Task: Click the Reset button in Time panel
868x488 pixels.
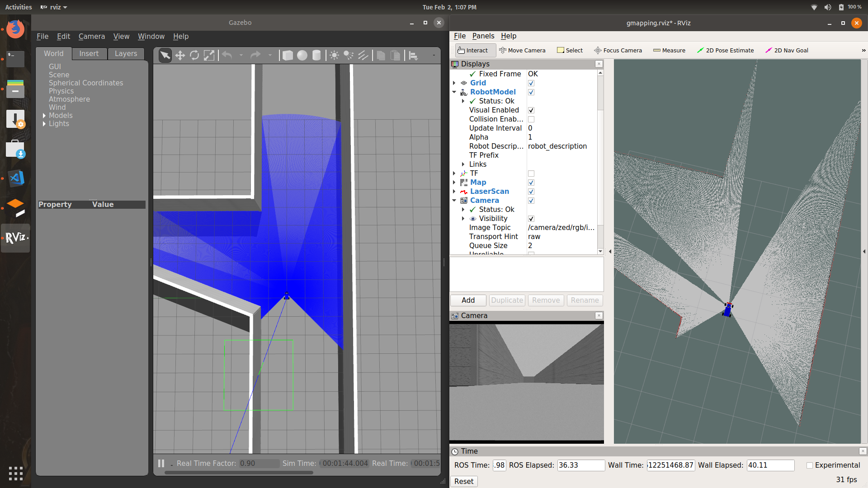Action: (464, 481)
